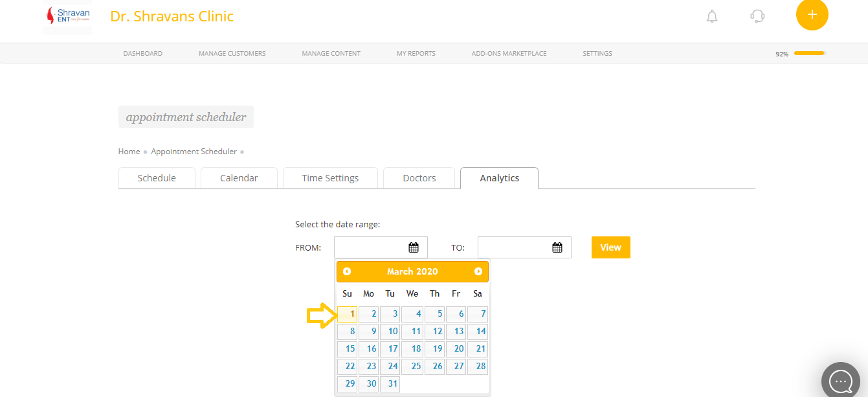The height and width of the screenshot is (397, 868).
Task: Select March 30 in the calendar
Action: (x=369, y=384)
